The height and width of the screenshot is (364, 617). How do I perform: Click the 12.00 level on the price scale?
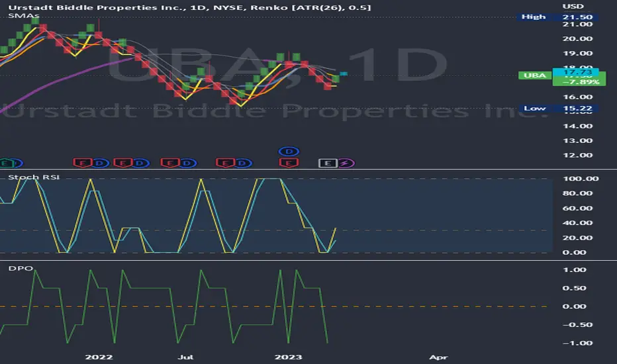click(x=578, y=155)
